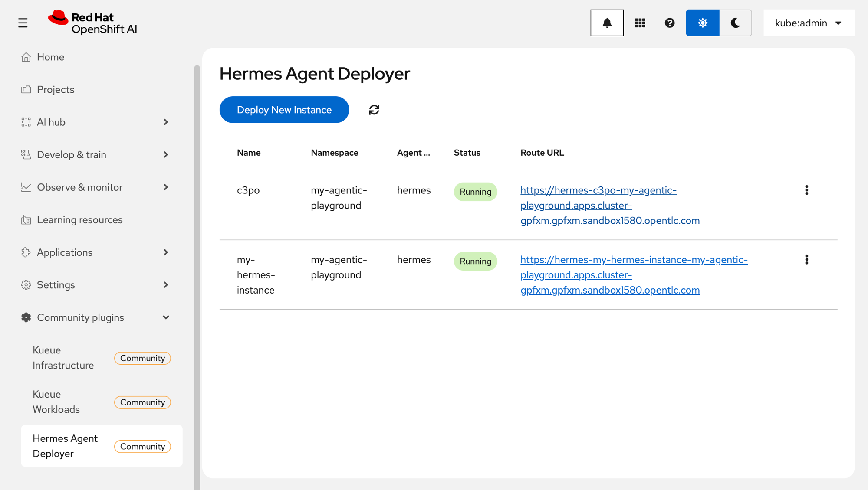Screen dimensions: 868x490
Task: Click the Observe & monitor chart icon
Action: coord(26,187)
